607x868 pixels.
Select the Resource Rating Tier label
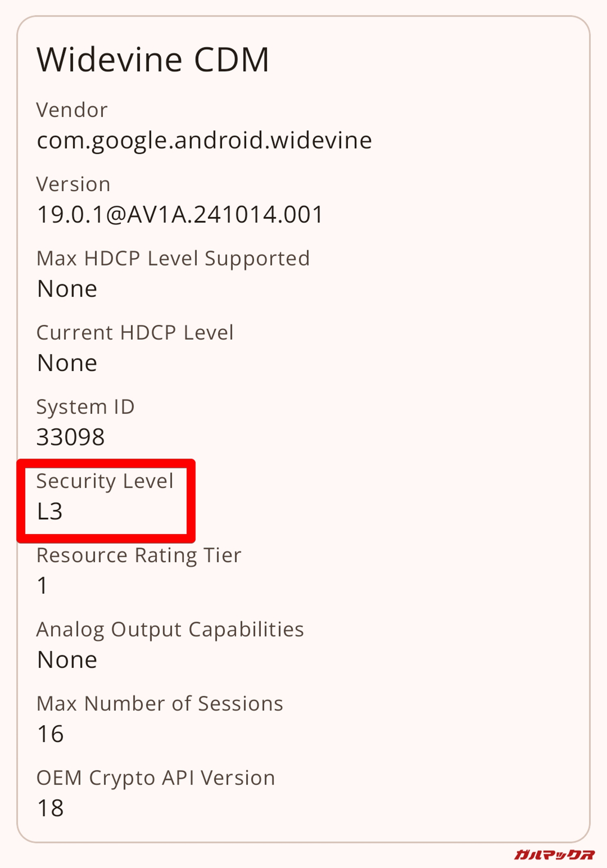pos(139,555)
